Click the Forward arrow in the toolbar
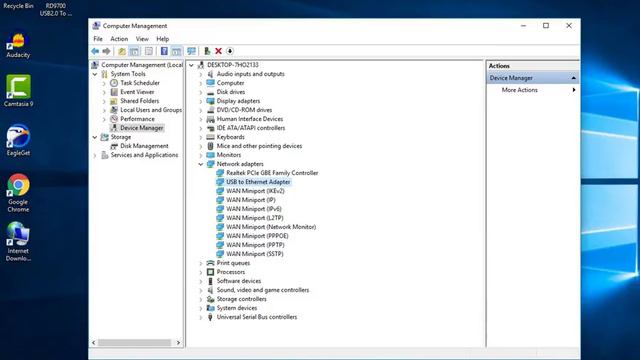Viewport: 640px width, 360px height. tap(106, 51)
